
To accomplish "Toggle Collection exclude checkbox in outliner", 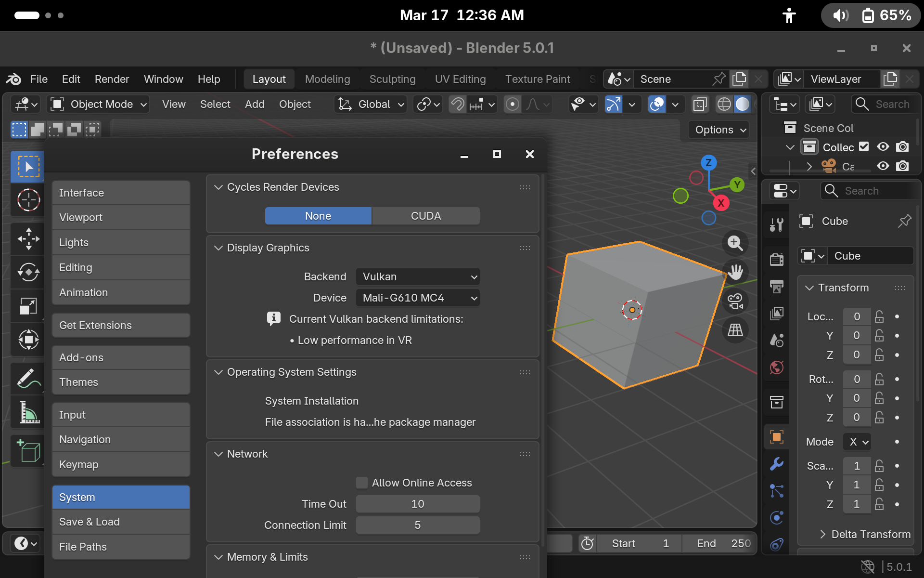I will click(864, 146).
